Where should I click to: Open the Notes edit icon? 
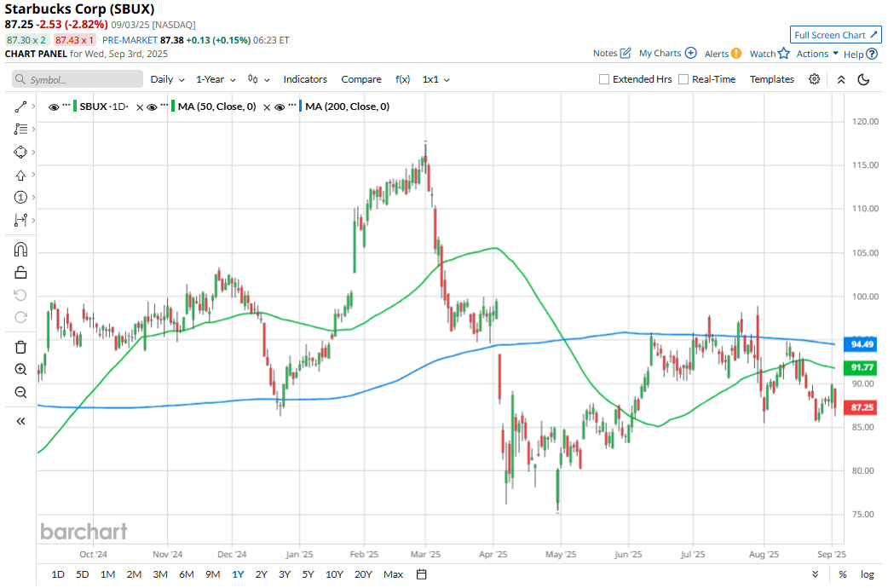(x=626, y=53)
